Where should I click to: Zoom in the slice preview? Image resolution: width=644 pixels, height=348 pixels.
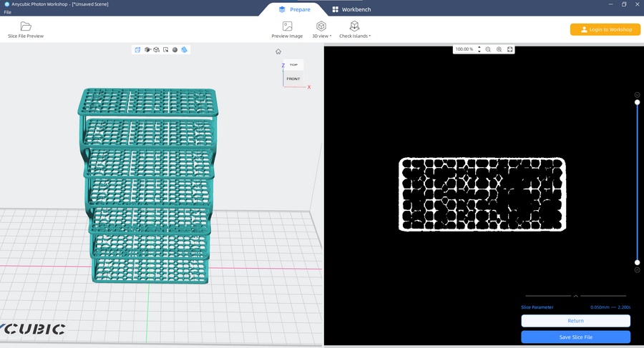(x=499, y=49)
